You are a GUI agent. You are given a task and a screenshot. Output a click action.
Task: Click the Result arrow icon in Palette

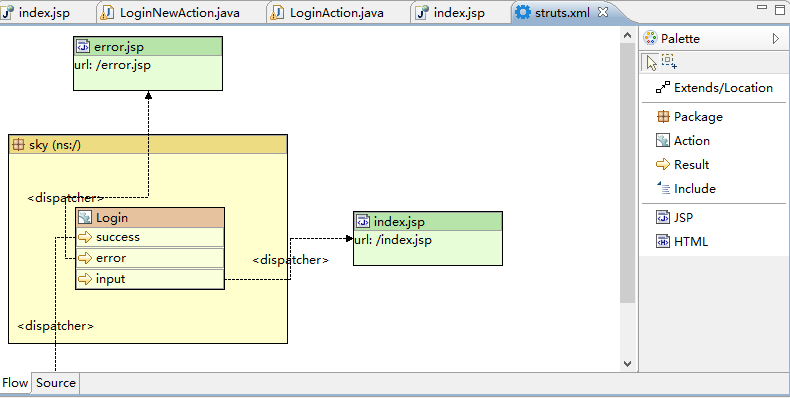[663, 164]
